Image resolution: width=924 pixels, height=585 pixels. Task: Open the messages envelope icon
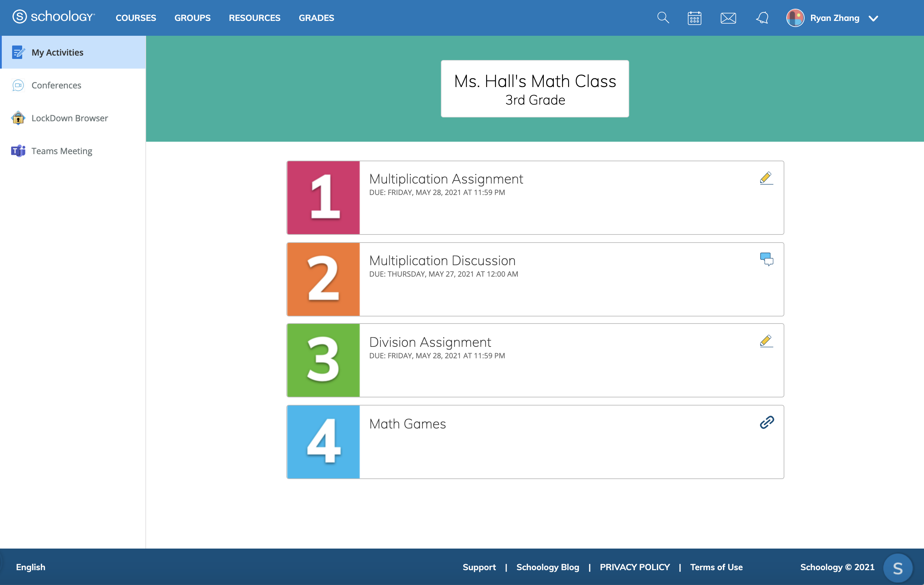[x=728, y=18]
